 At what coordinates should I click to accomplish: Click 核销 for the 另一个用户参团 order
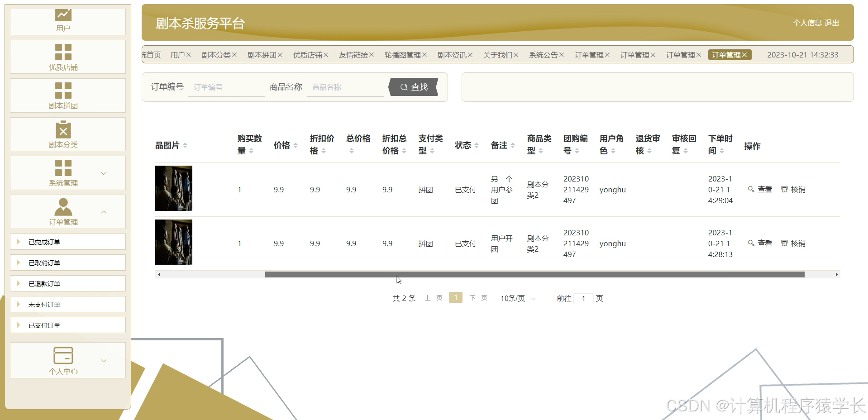point(793,189)
